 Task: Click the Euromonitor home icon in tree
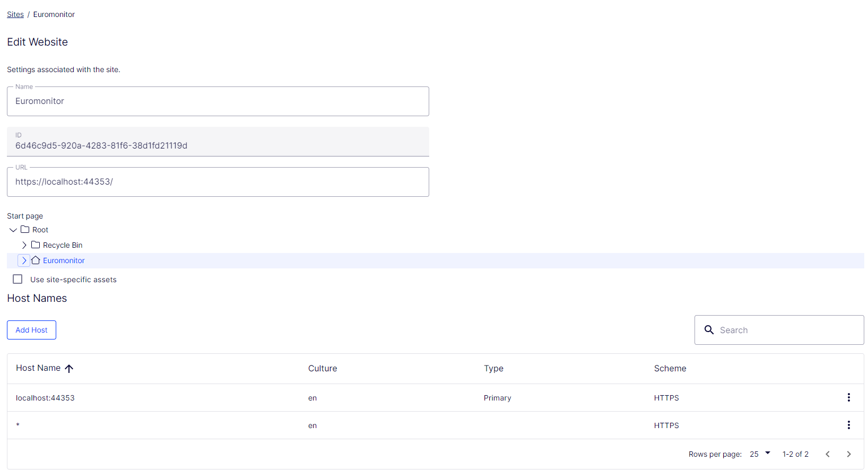36,260
